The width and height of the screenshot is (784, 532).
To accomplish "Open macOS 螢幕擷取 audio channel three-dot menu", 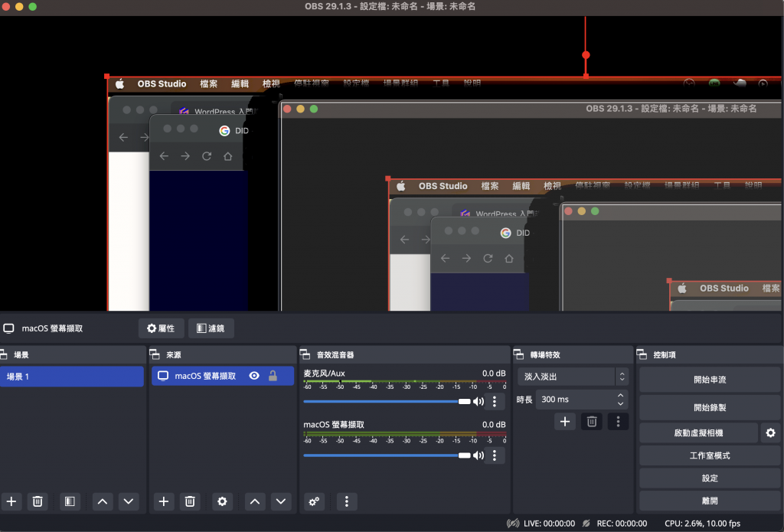I will [495, 455].
